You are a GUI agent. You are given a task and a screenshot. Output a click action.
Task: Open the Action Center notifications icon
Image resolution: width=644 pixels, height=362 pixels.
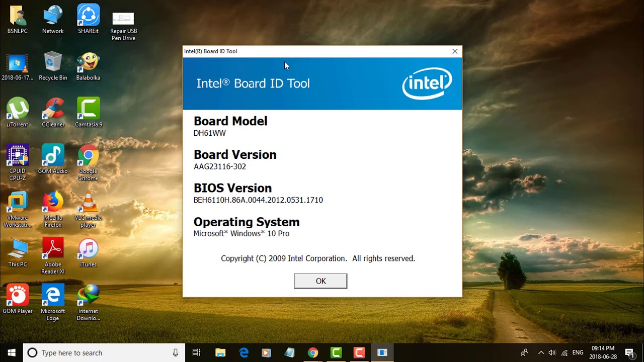point(630,352)
